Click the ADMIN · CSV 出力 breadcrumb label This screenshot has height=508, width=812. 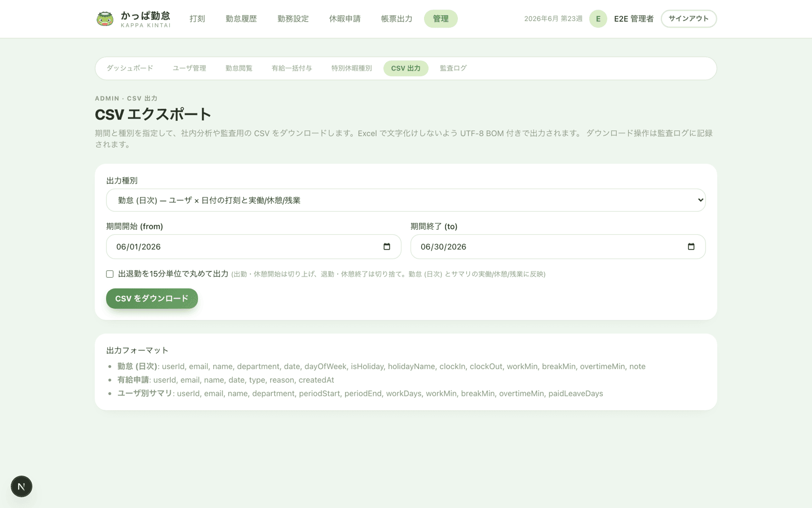[x=126, y=98]
